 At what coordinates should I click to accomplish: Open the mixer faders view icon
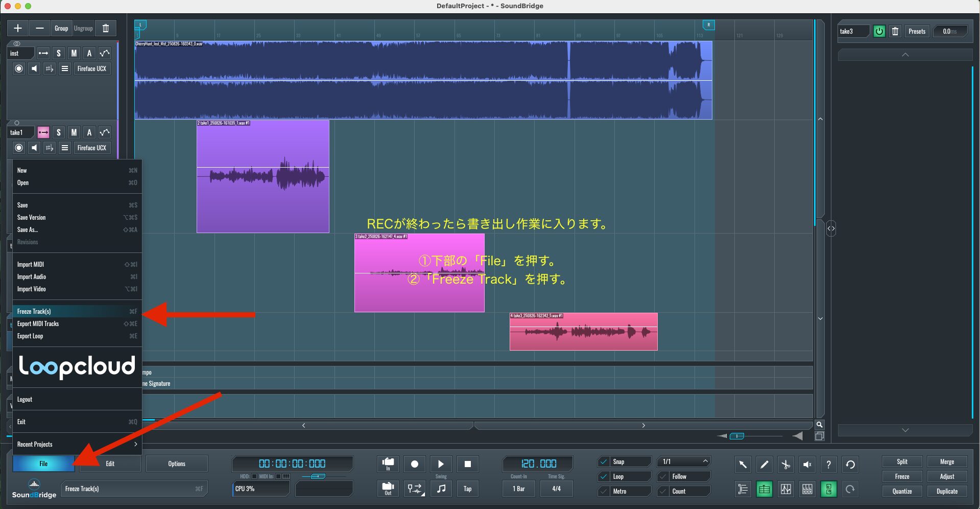tap(807, 489)
